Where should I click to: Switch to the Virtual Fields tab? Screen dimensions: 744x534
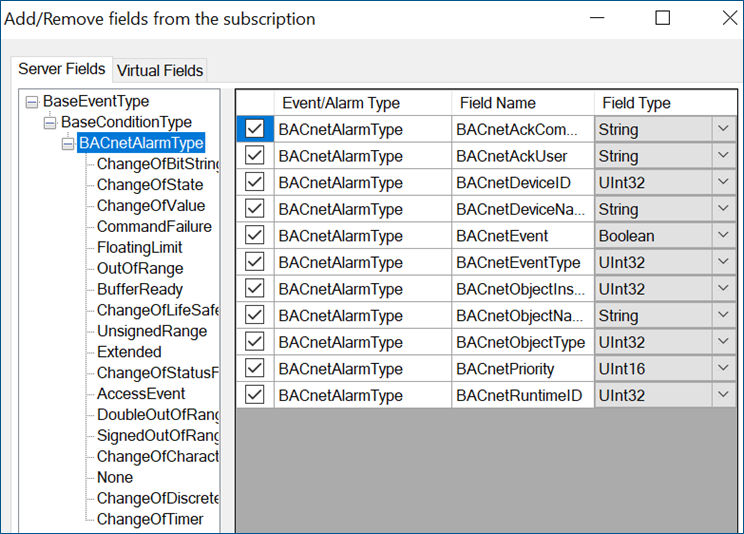[x=160, y=70]
